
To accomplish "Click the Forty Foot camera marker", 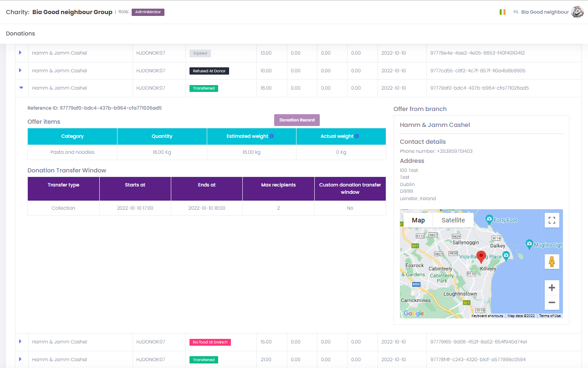I will coord(489,219).
